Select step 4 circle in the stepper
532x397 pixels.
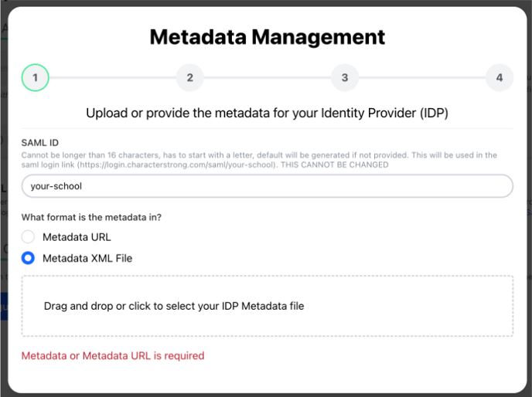click(x=500, y=77)
